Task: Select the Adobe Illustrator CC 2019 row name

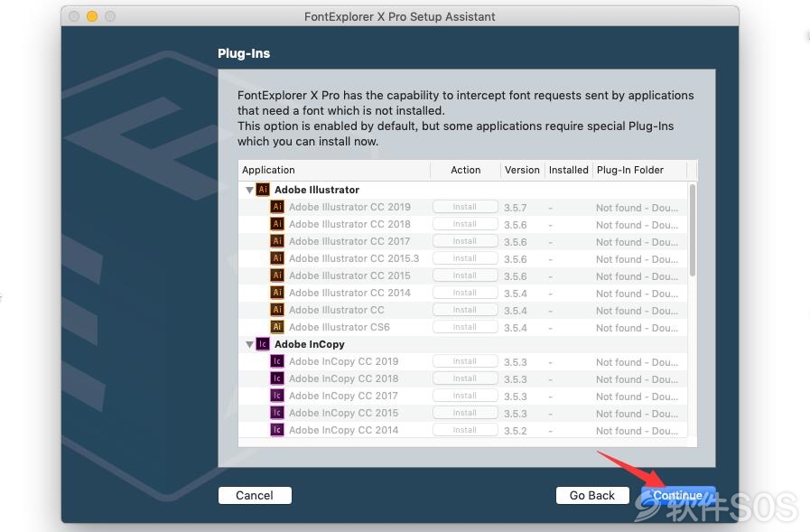Action: (x=349, y=207)
